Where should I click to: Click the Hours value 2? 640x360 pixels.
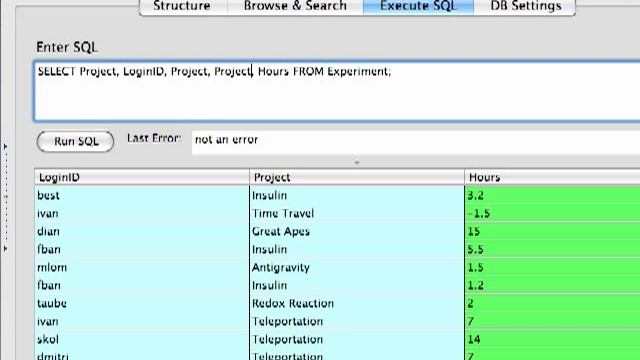pyautogui.click(x=552, y=303)
